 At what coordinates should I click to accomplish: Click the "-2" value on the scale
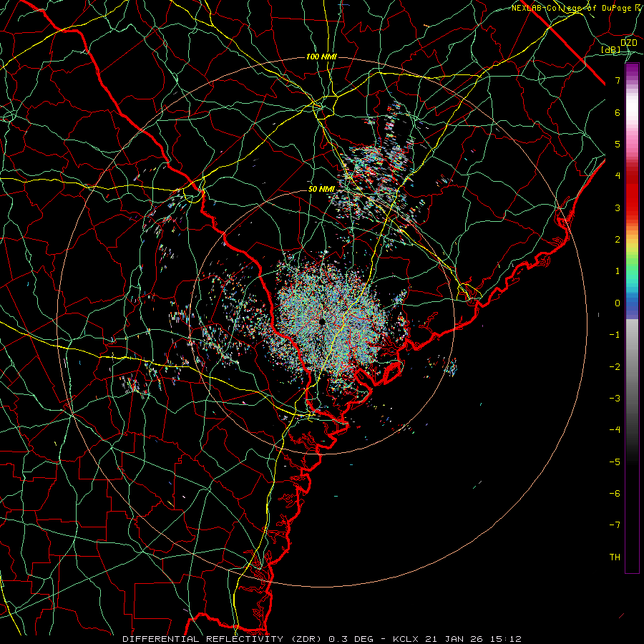tap(615, 366)
